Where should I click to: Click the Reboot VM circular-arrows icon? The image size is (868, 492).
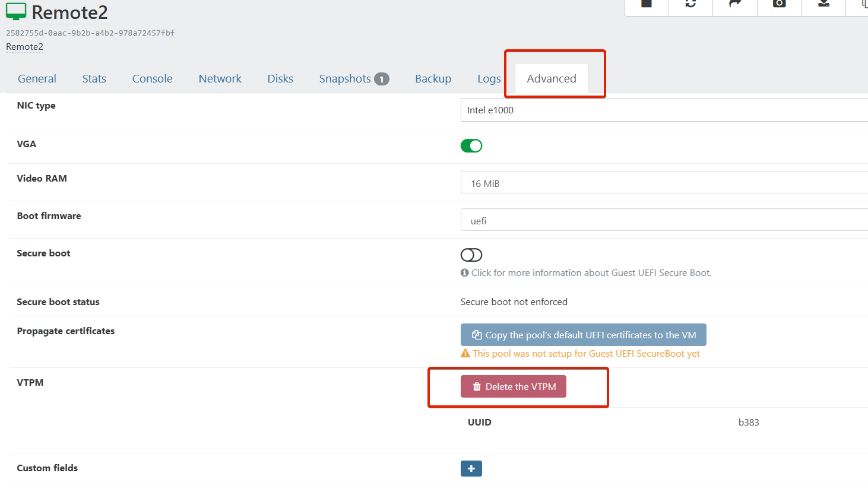point(690,4)
